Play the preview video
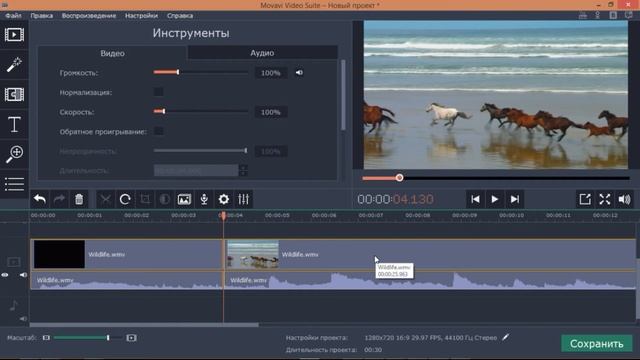 (x=495, y=199)
